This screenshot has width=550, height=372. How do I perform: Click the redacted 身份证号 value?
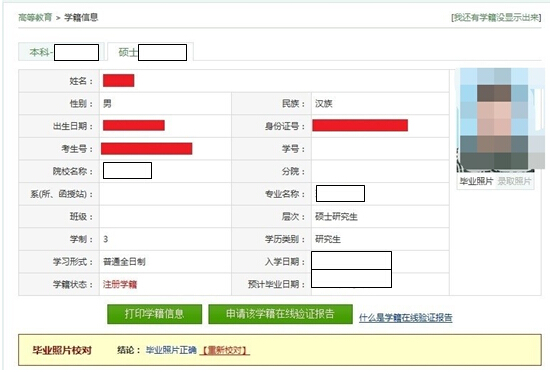point(360,125)
